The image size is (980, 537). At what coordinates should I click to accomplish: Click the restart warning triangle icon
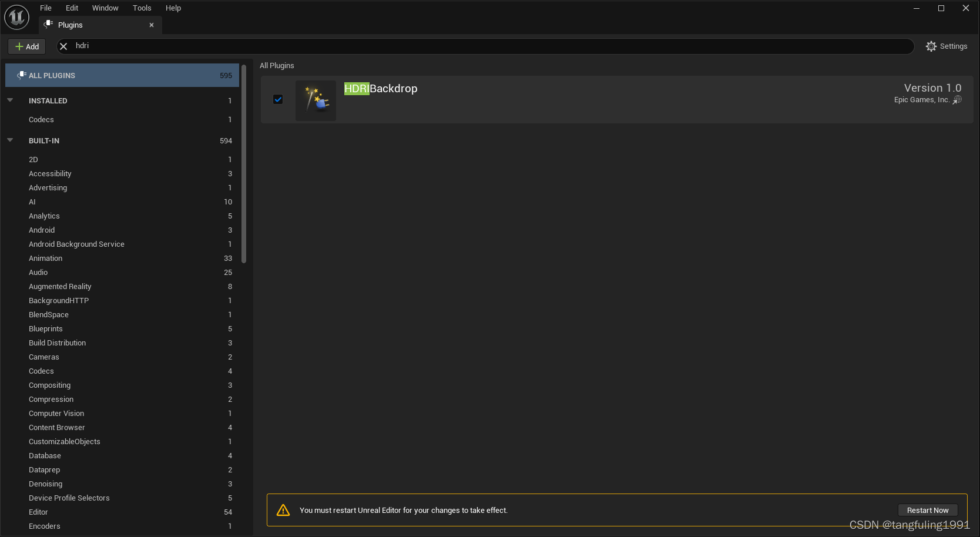[x=283, y=510]
